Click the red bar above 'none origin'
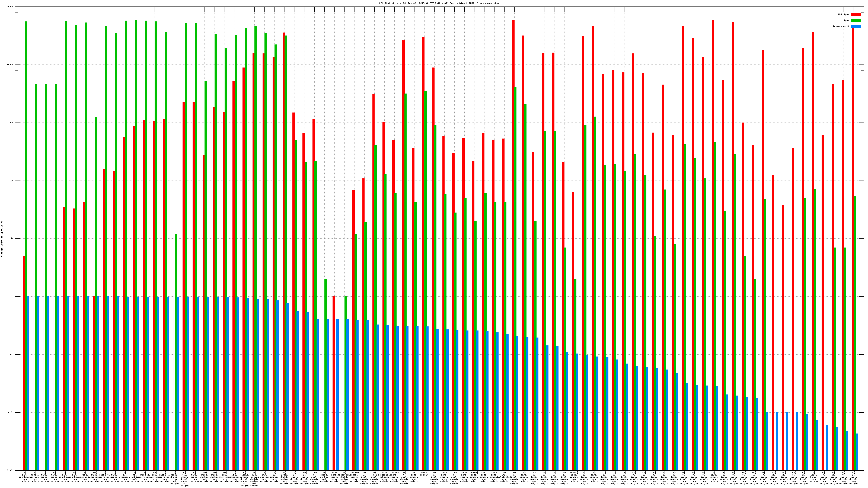 pyautogui.click(x=423, y=202)
